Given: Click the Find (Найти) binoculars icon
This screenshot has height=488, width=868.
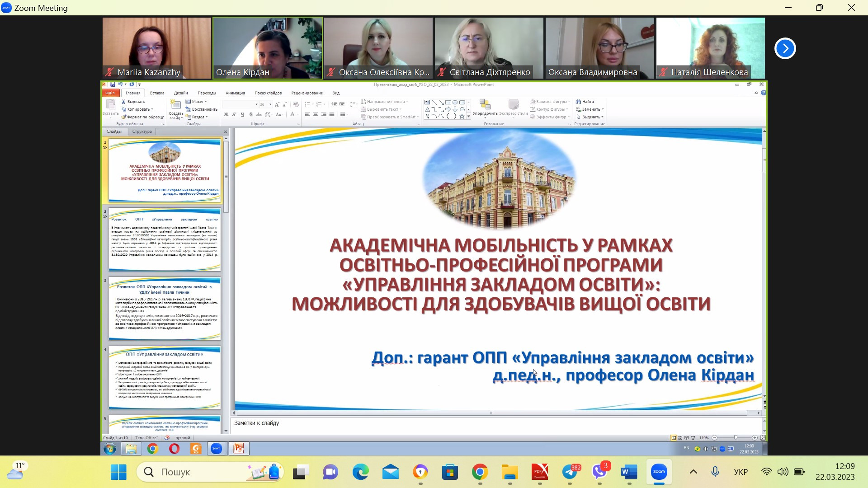Looking at the screenshot, I should [578, 102].
